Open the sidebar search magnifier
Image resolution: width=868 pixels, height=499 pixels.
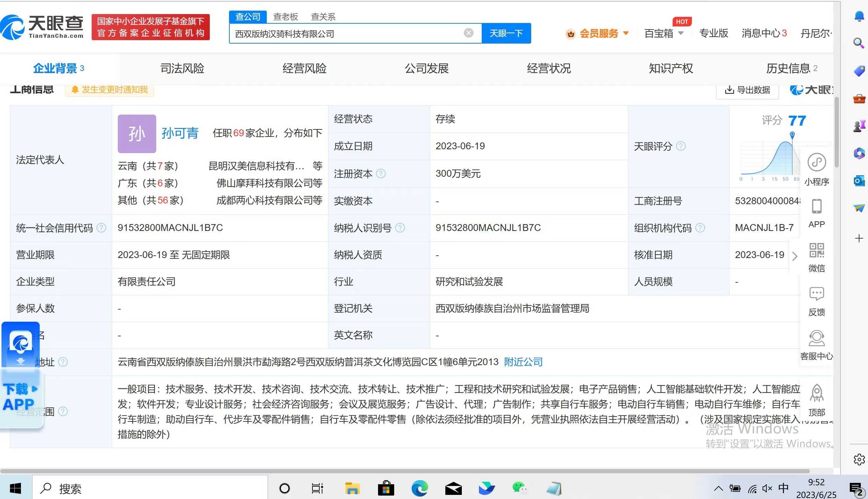(859, 43)
